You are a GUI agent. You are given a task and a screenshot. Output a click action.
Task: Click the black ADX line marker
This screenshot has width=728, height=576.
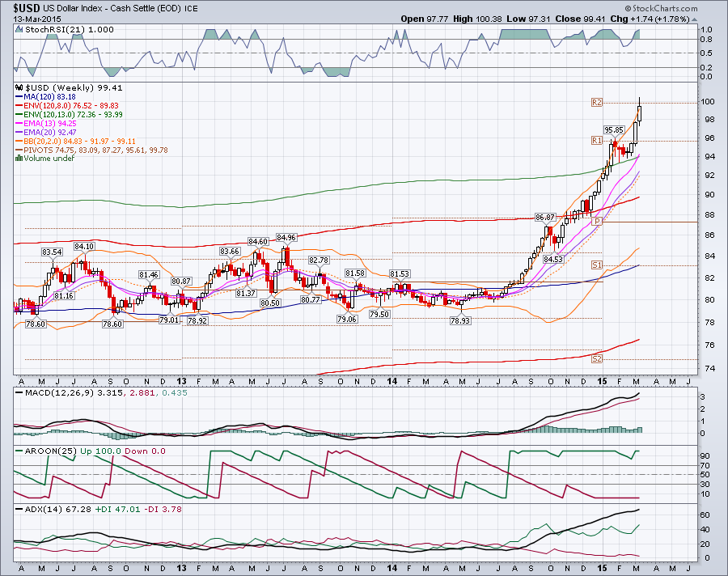(x=18, y=508)
